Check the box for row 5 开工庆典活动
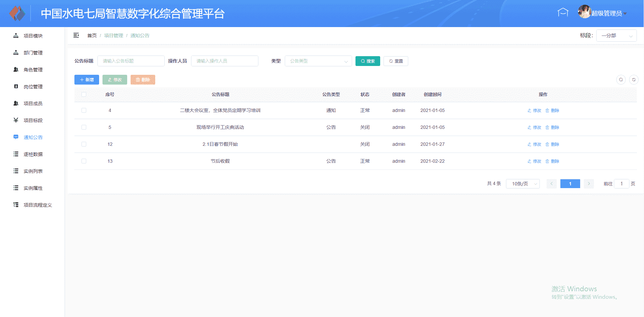The height and width of the screenshot is (317, 644). 84,127
